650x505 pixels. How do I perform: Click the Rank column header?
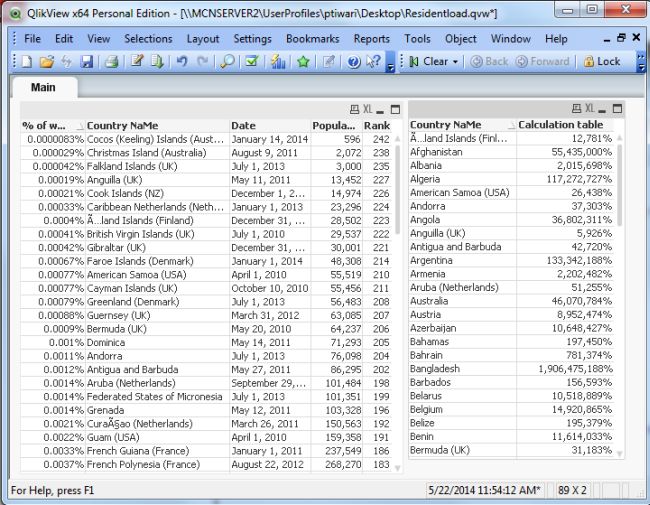click(377, 126)
